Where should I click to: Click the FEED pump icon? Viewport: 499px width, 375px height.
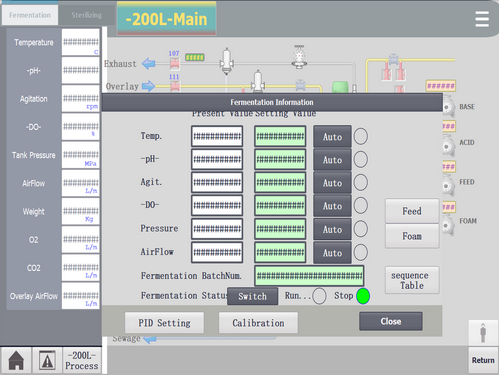point(448,186)
